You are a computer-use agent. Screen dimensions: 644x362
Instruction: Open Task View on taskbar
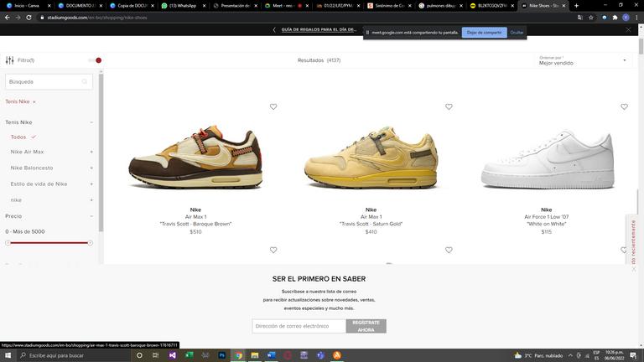tap(155, 355)
